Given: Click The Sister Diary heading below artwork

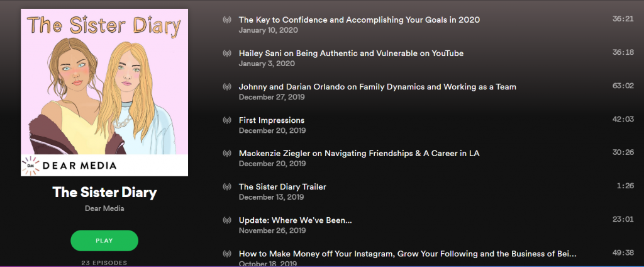Looking at the screenshot, I should 104,193.
